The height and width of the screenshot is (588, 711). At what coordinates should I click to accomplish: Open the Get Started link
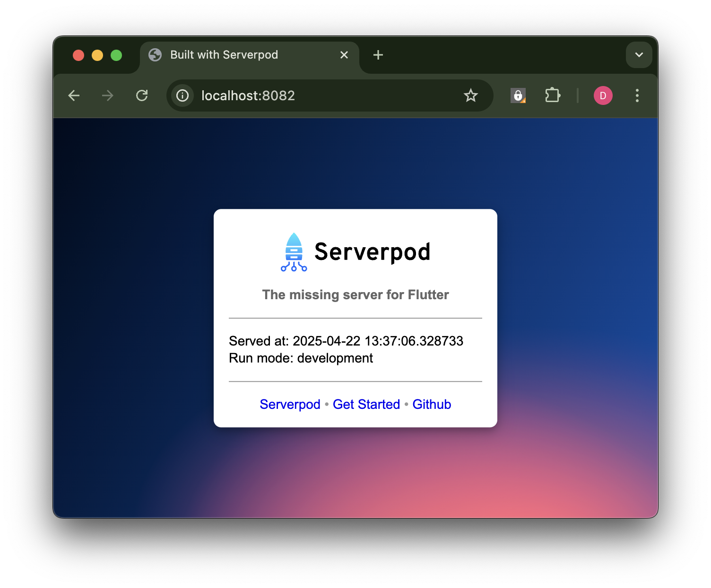(366, 404)
